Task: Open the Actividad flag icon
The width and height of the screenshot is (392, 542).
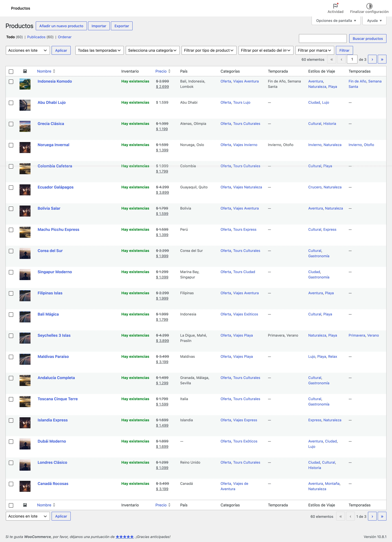Action: pos(335,6)
